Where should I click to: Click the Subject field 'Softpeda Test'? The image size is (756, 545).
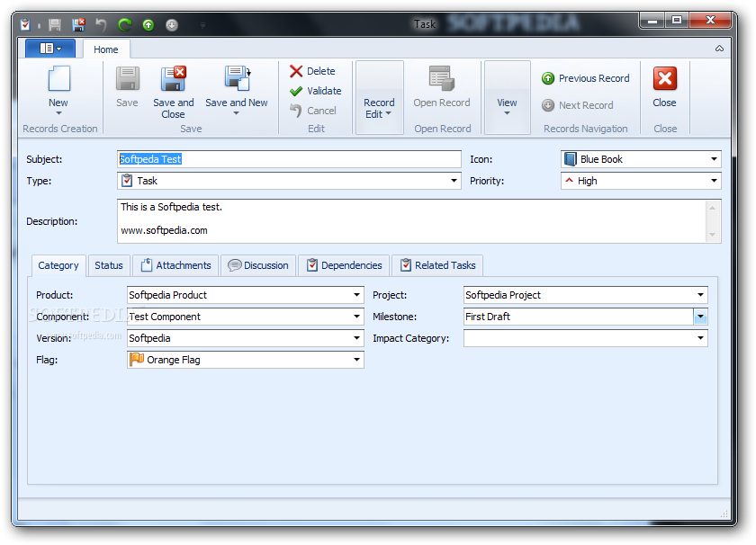(x=289, y=159)
